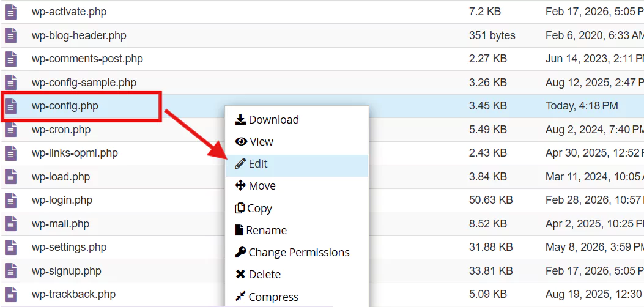Select the wp-load.php file name
The height and width of the screenshot is (307, 644).
tap(61, 177)
